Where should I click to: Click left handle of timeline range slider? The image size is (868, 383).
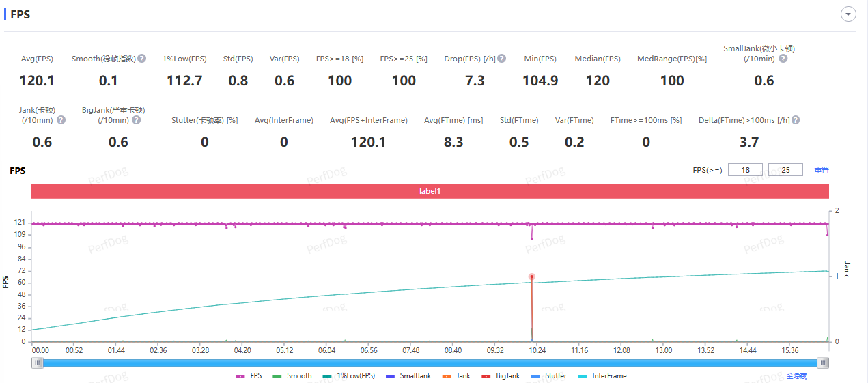coord(36,363)
